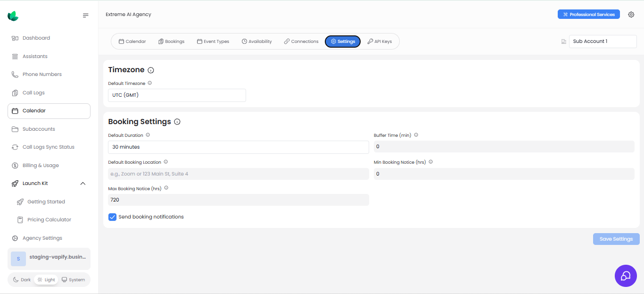
Task: Click the green leaf app logo
Action: (x=13, y=16)
